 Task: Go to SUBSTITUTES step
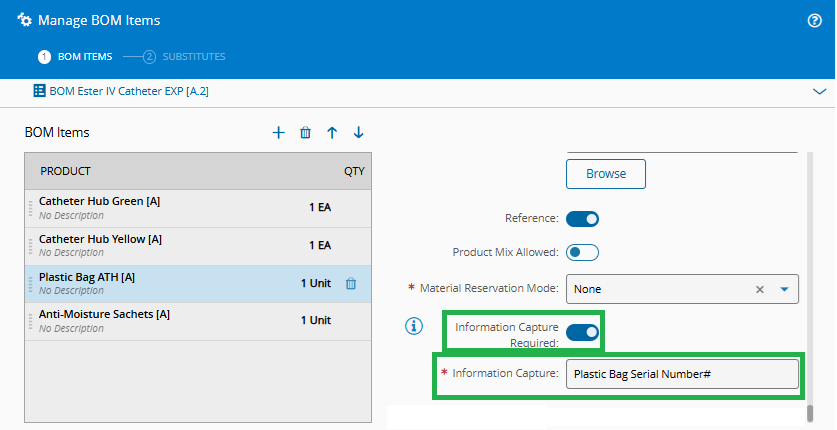click(185, 57)
